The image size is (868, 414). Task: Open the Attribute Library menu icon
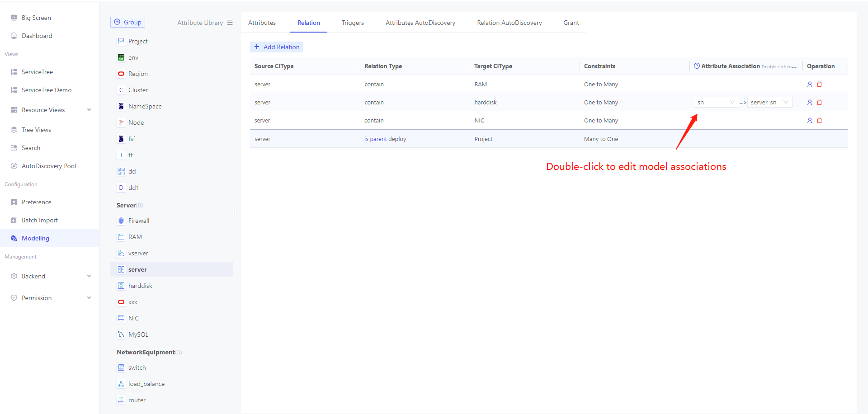click(230, 23)
